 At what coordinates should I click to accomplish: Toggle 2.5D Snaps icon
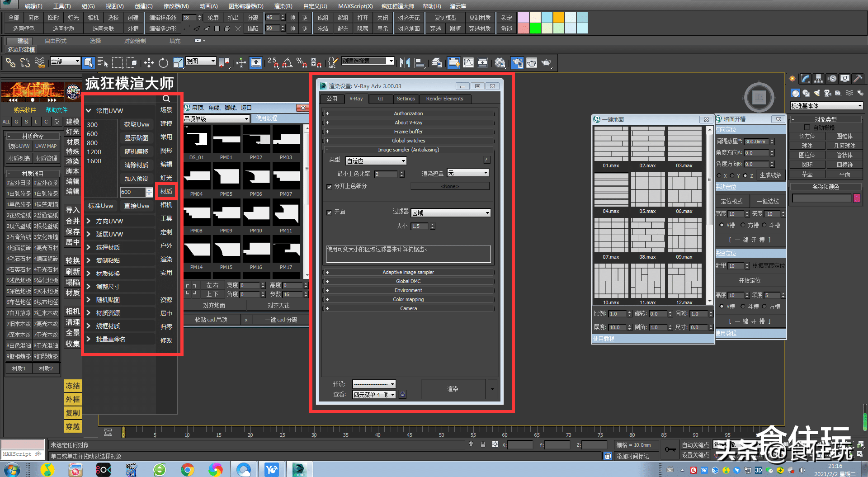click(x=273, y=62)
